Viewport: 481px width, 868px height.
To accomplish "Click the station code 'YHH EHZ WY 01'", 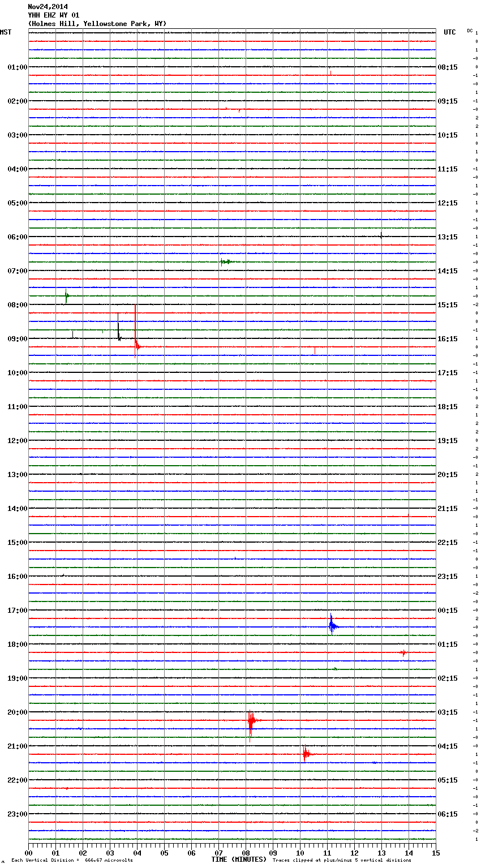I will click(54, 15).
